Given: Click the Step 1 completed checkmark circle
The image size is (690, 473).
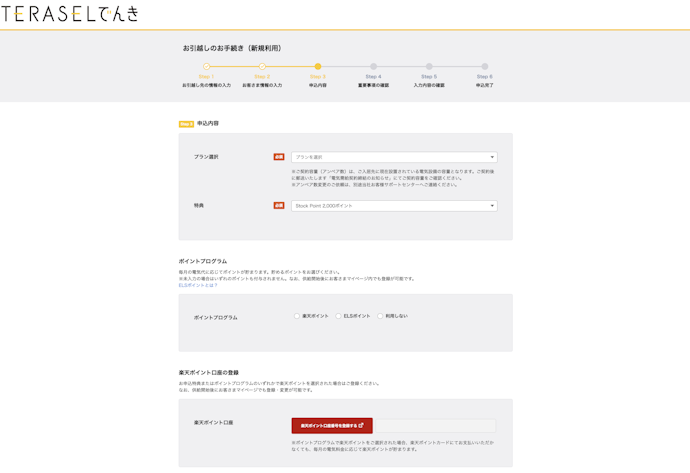Looking at the screenshot, I should (x=206, y=66).
